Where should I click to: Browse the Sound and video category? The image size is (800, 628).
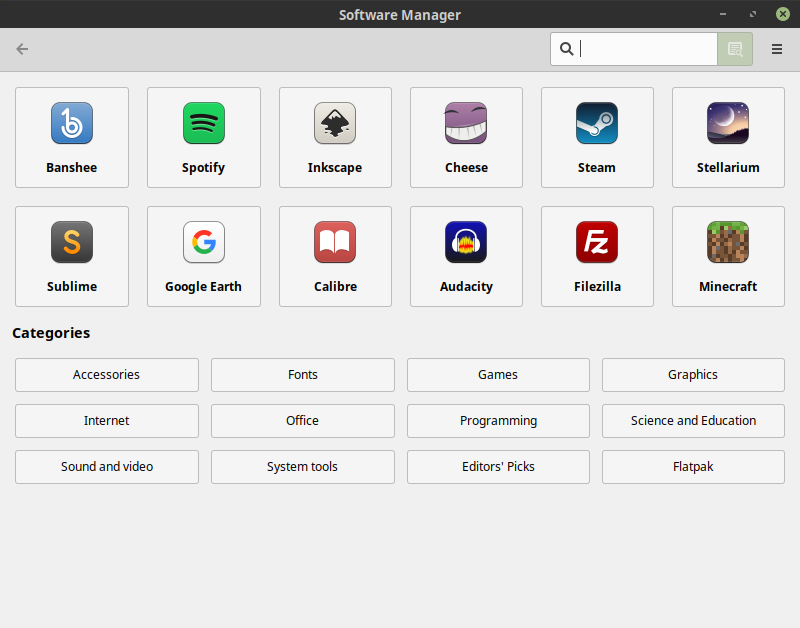107,467
